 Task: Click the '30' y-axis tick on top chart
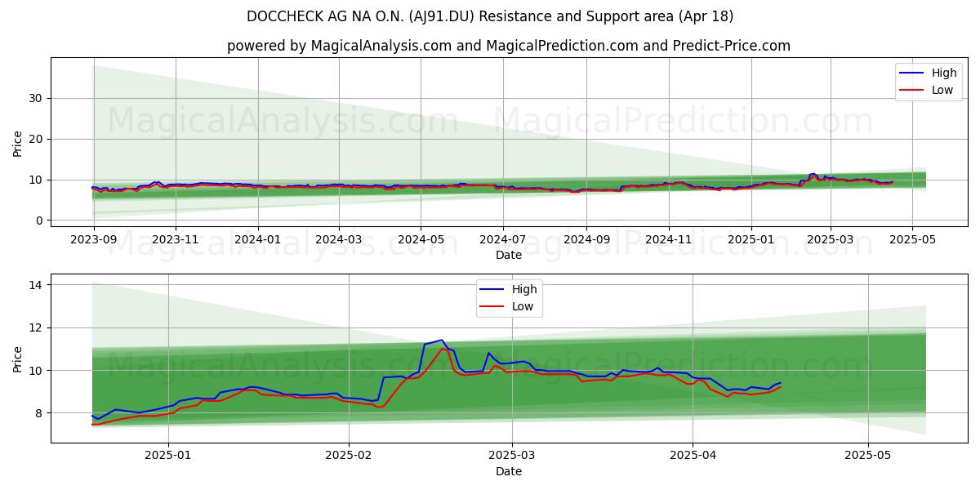click(36, 98)
